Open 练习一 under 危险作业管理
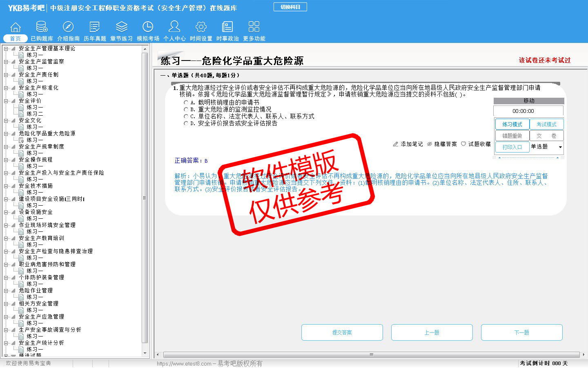Screen dimensions: 588x368 [34, 297]
